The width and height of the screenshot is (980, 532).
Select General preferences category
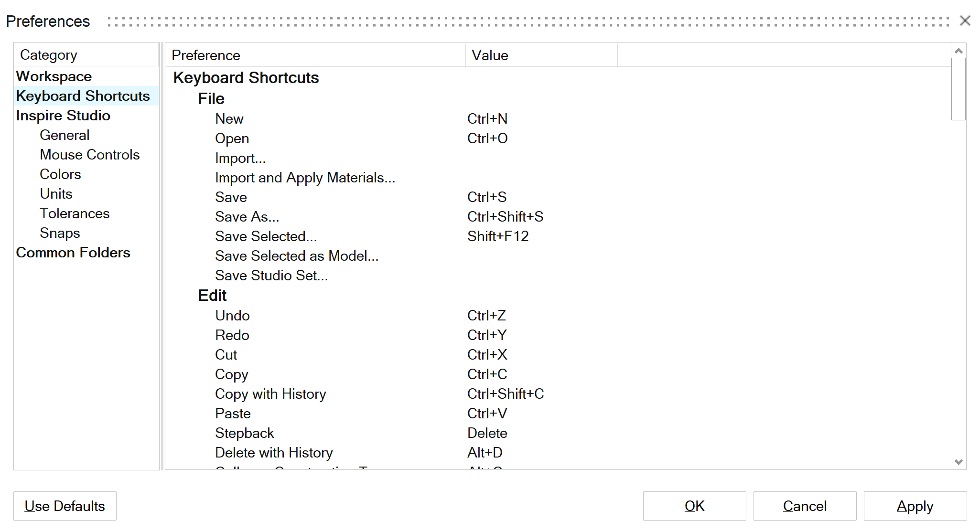(65, 135)
